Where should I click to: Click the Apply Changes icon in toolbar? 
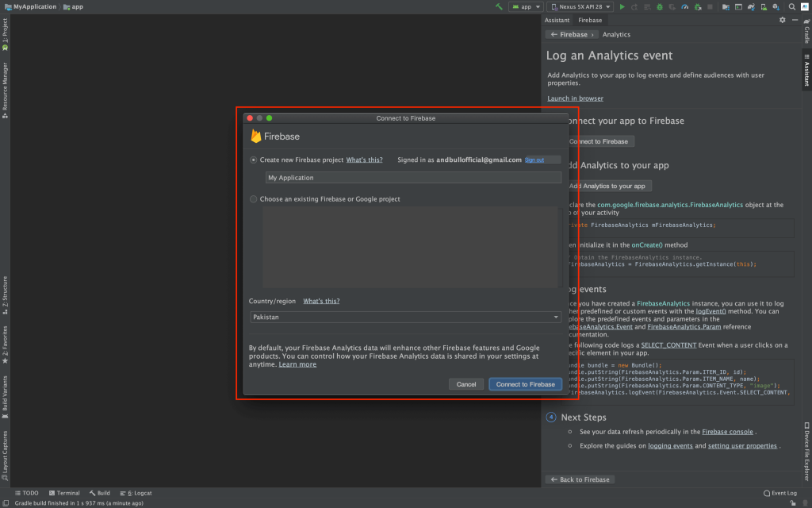647,6
